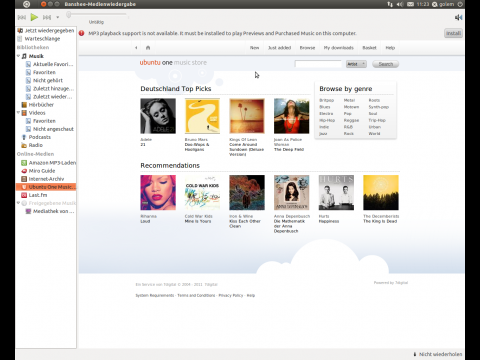Open the Hurts Happiness album cover
The height and width of the screenshot is (360, 480).
[x=336, y=193]
